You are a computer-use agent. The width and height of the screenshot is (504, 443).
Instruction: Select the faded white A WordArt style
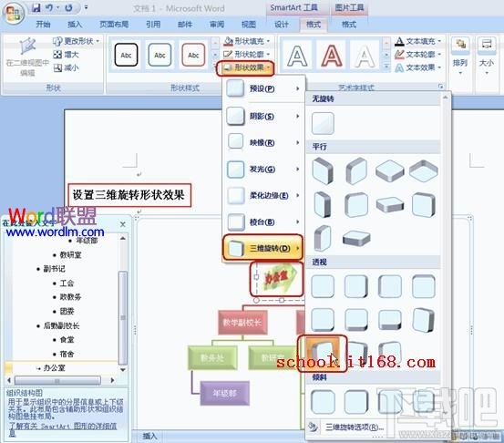[x=365, y=56]
